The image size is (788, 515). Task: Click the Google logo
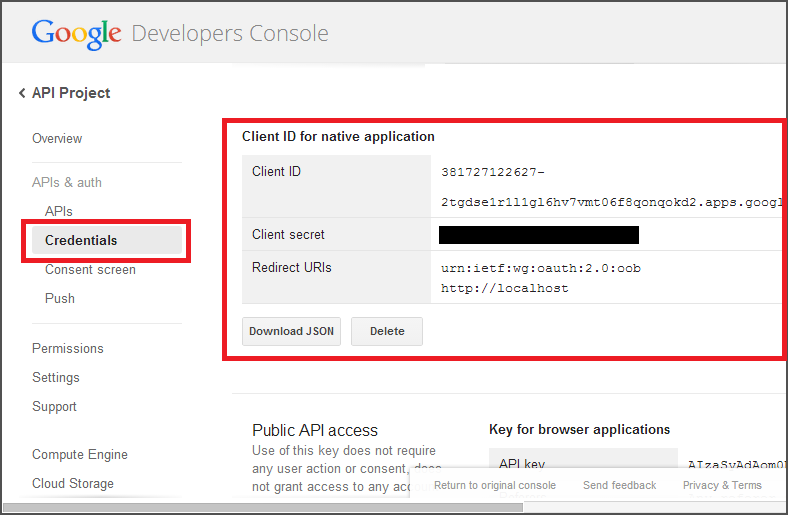tap(76, 34)
